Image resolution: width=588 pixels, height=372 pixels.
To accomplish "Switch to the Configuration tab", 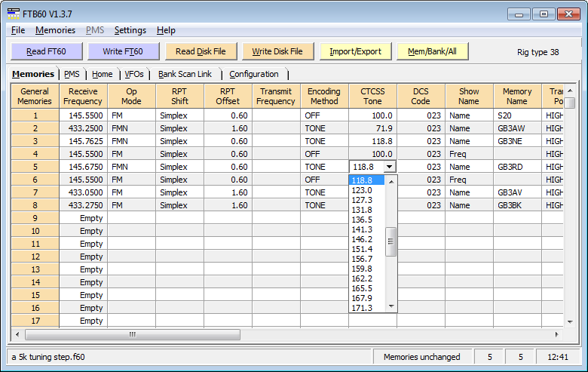I will point(254,74).
